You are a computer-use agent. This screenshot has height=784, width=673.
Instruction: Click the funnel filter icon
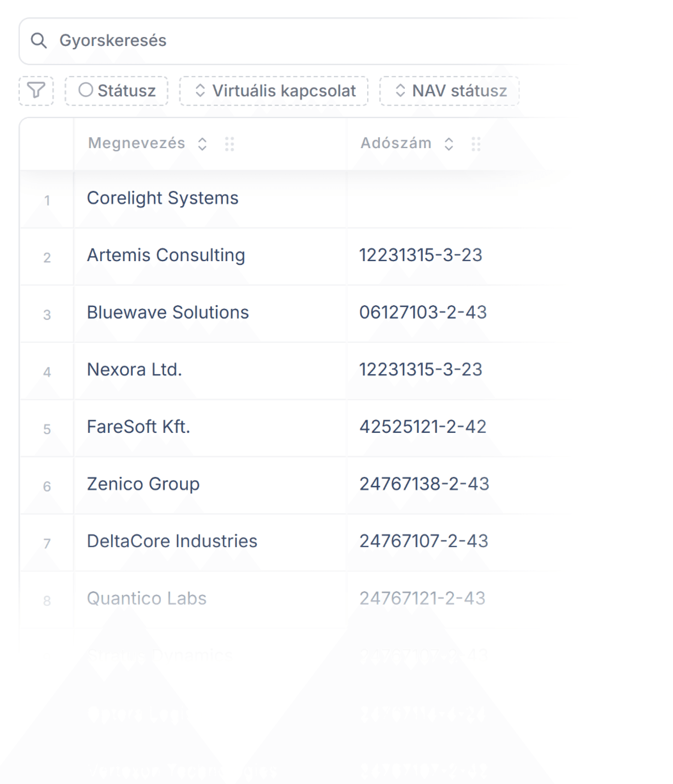[x=36, y=90]
